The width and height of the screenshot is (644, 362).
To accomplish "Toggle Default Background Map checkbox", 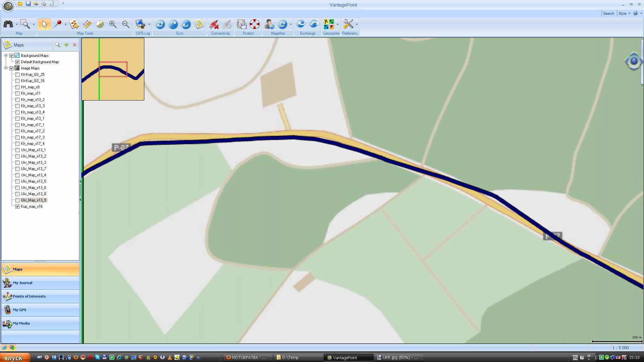I will (18, 62).
